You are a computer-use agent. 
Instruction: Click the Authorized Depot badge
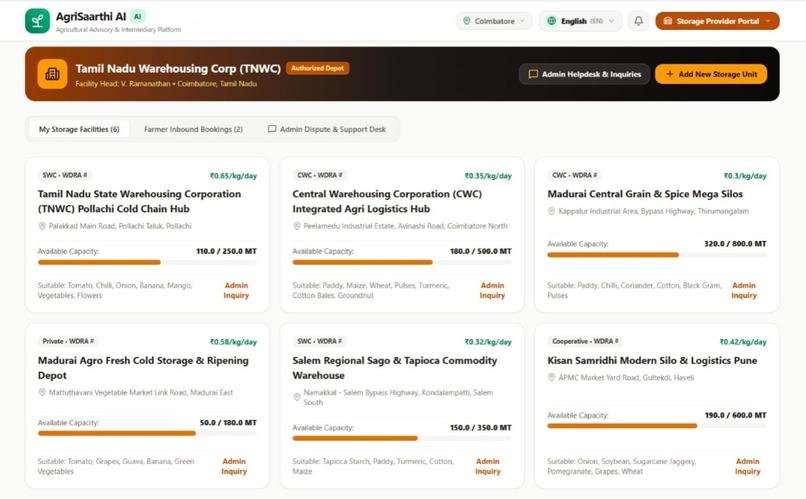pyautogui.click(x=318, y=68)
